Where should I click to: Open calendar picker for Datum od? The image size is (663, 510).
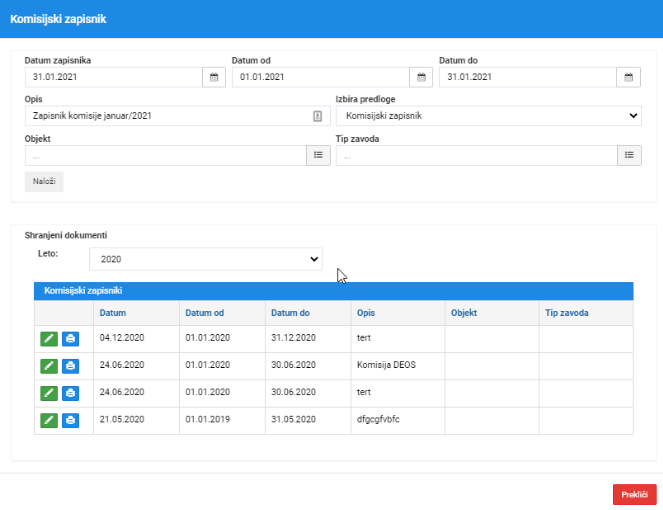point(421,77)
